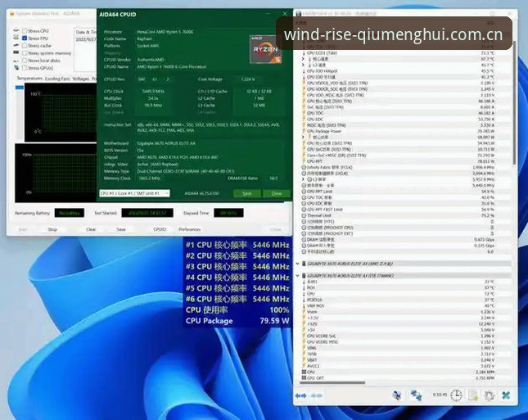
Task: Switch to the Voltages tab
Action: (x=81, y=79)
